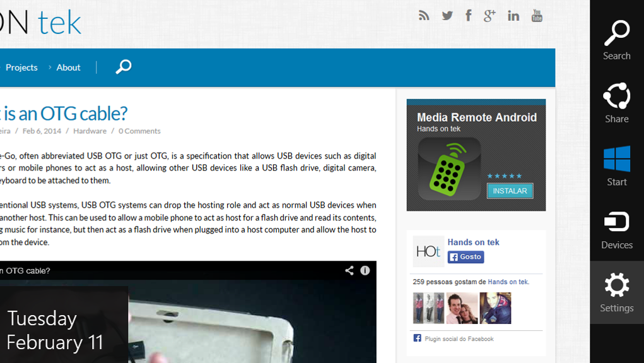Open the Google Plus icon

[x=489, y=16]
